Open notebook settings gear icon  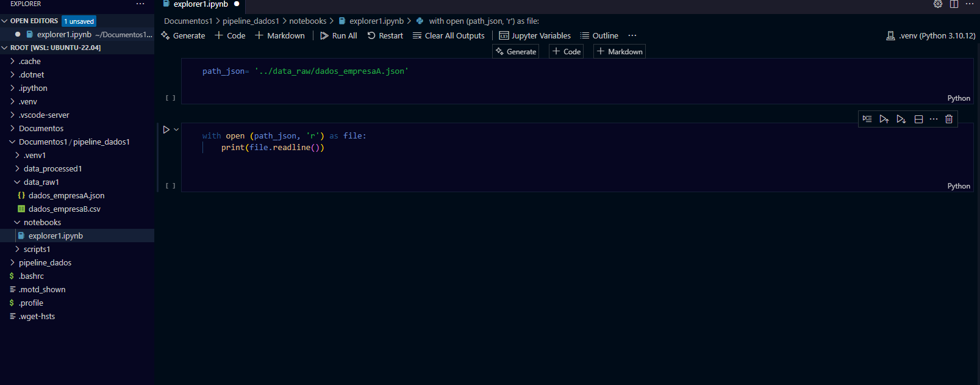pos(938,4)
